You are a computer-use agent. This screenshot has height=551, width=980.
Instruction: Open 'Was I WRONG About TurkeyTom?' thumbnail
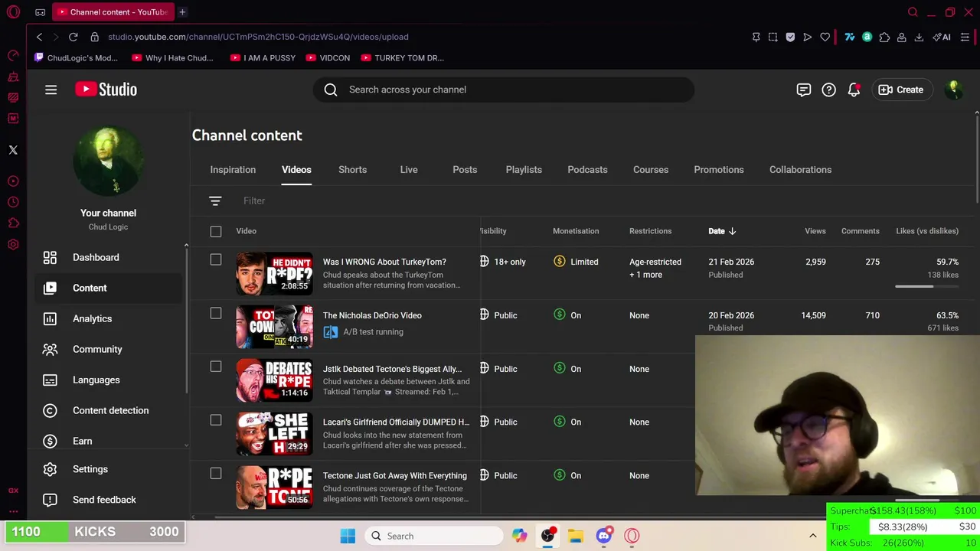274,273
